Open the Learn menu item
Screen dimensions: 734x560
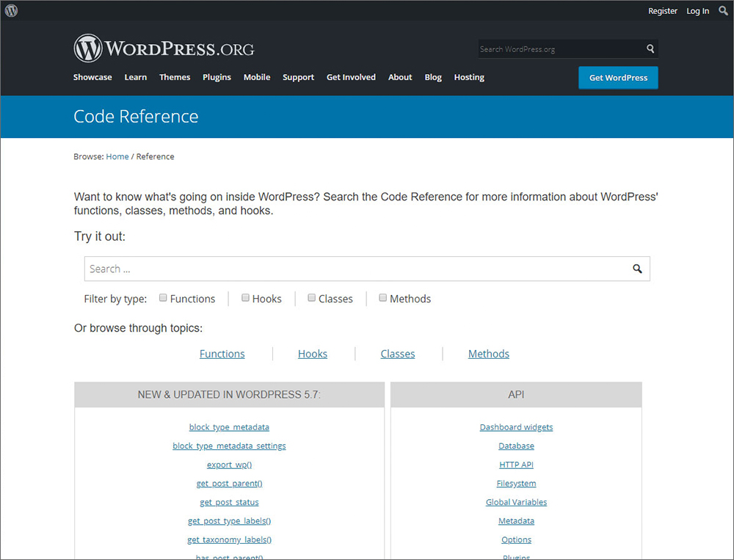tap(135, 77)
